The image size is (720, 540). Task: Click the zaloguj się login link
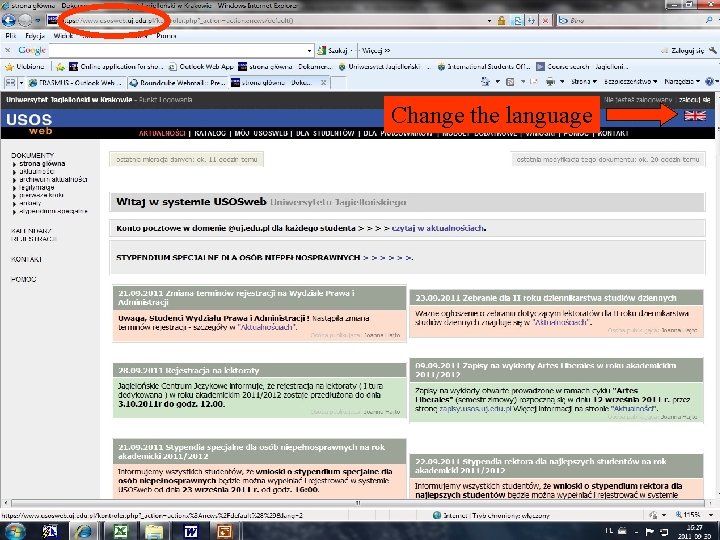pos(694,100)
